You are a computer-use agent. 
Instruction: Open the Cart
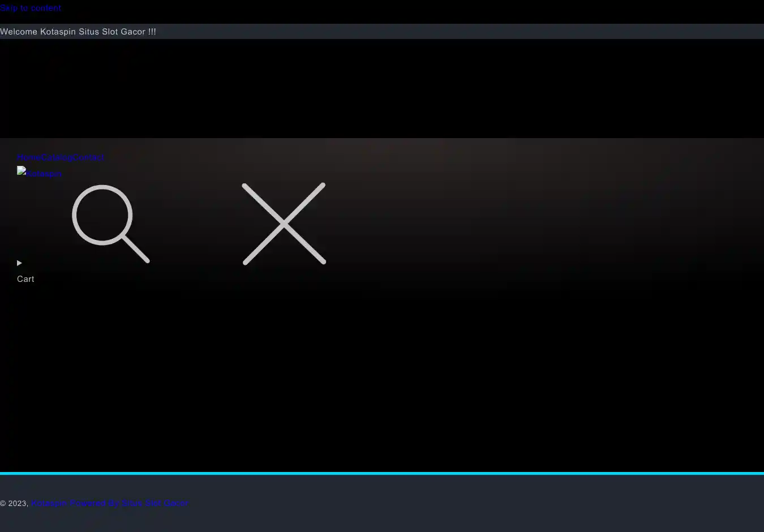[25, 279]
